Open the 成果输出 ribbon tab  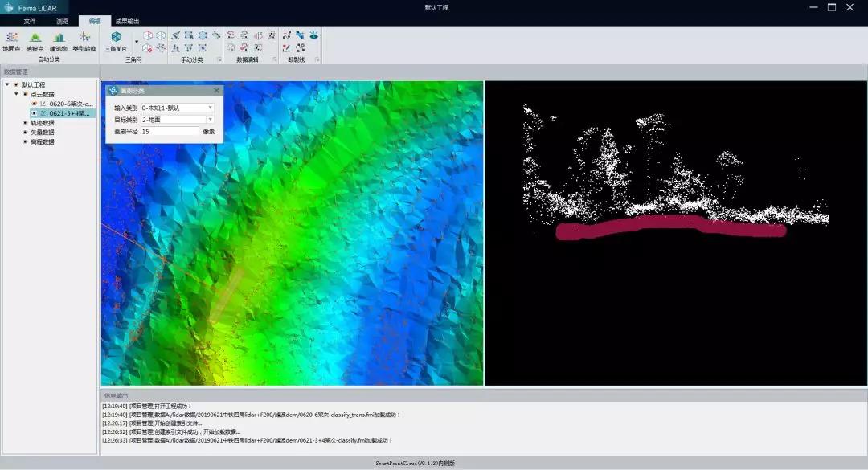point(127,21)
